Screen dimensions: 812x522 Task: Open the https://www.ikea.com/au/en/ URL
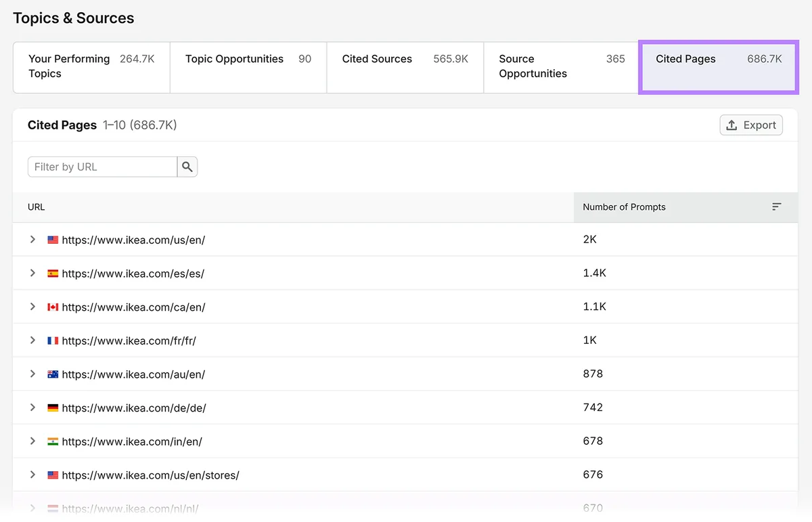coord(133,374)
